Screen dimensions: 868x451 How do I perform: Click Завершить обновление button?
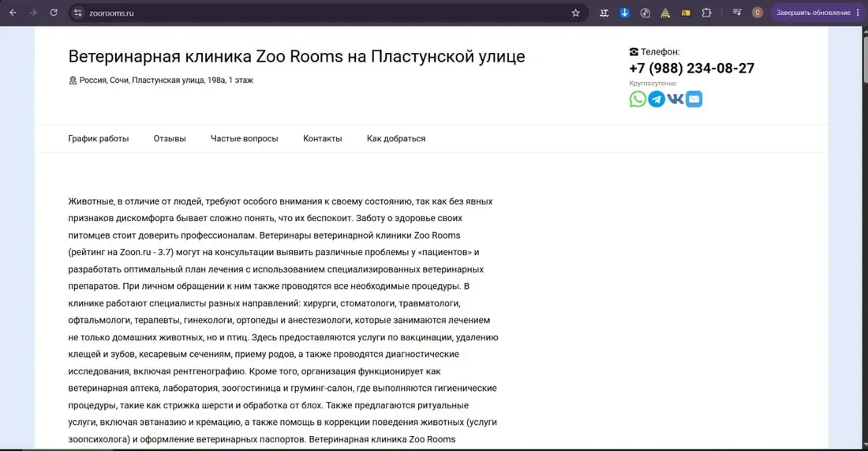(x=814, y=13)
